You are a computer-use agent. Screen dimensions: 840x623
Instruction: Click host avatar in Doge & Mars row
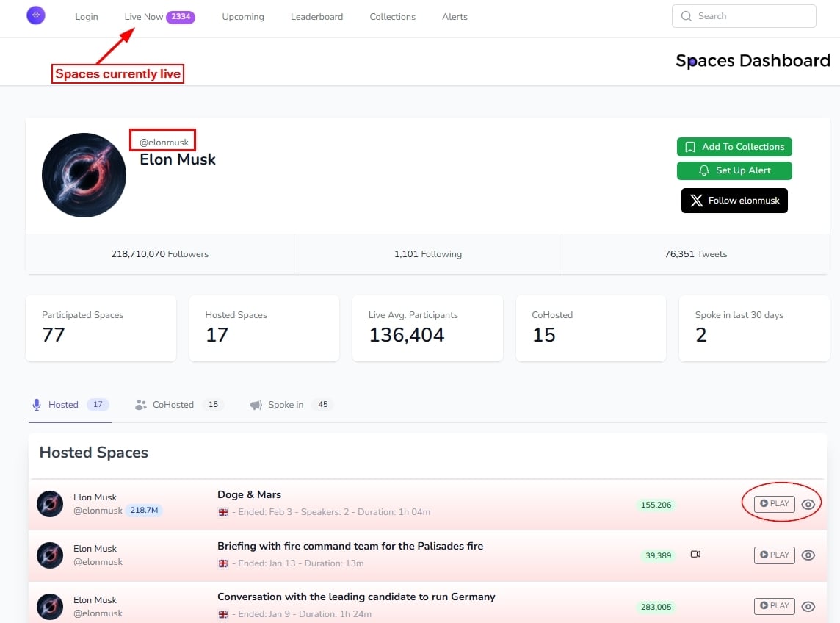(x=50, y=504)
